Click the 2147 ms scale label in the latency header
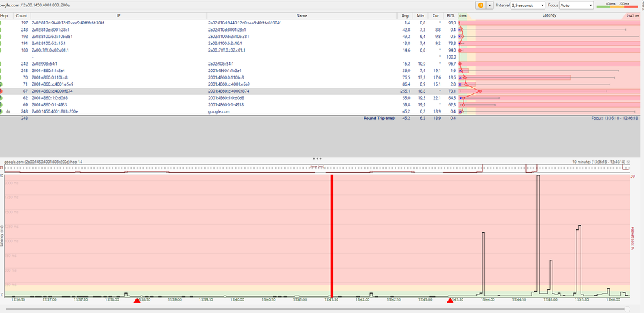 [x=633, y=16]
